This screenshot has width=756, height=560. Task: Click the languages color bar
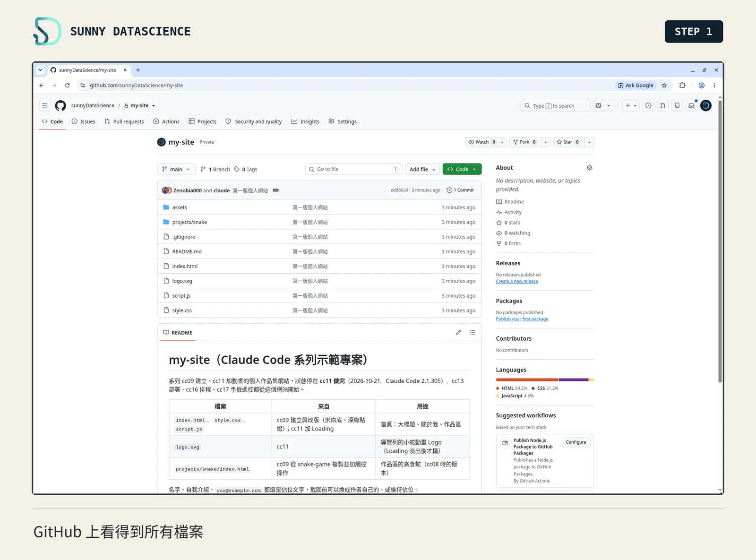coord(545,379)
